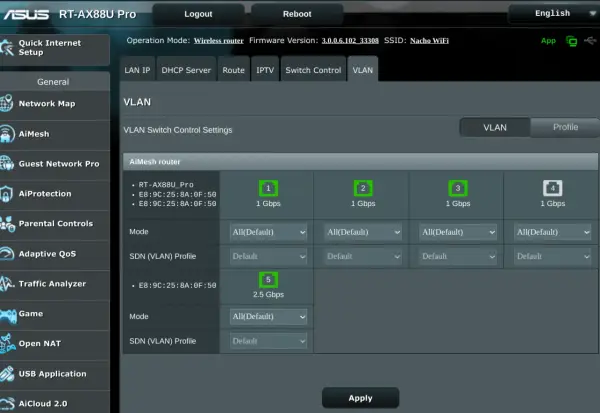Click the USB status icon in header
The width and height of the screenshot is (600, 413).
pyautogui.click(x=590, y=40)
